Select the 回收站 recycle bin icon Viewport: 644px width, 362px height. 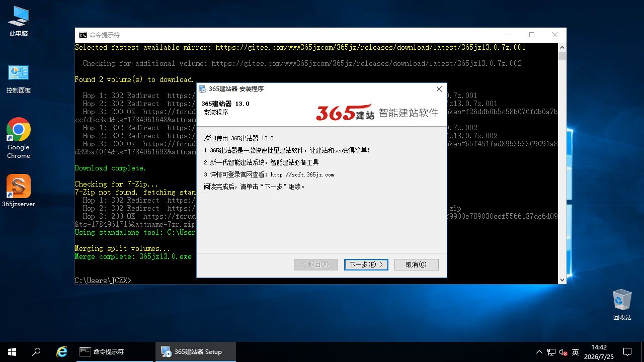tap(622, 305)
